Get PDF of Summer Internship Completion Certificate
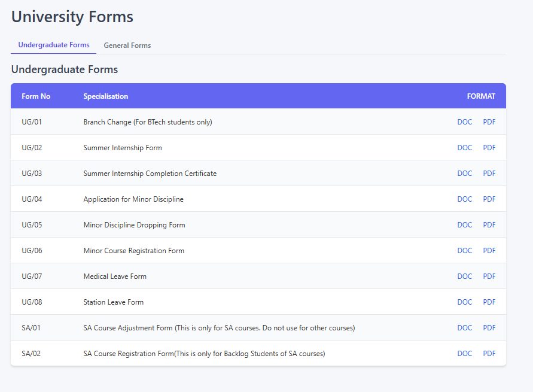 489,174
